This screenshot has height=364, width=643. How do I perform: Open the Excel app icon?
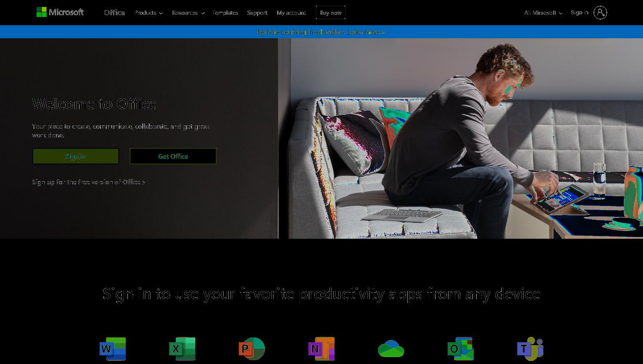click(182, 349)
